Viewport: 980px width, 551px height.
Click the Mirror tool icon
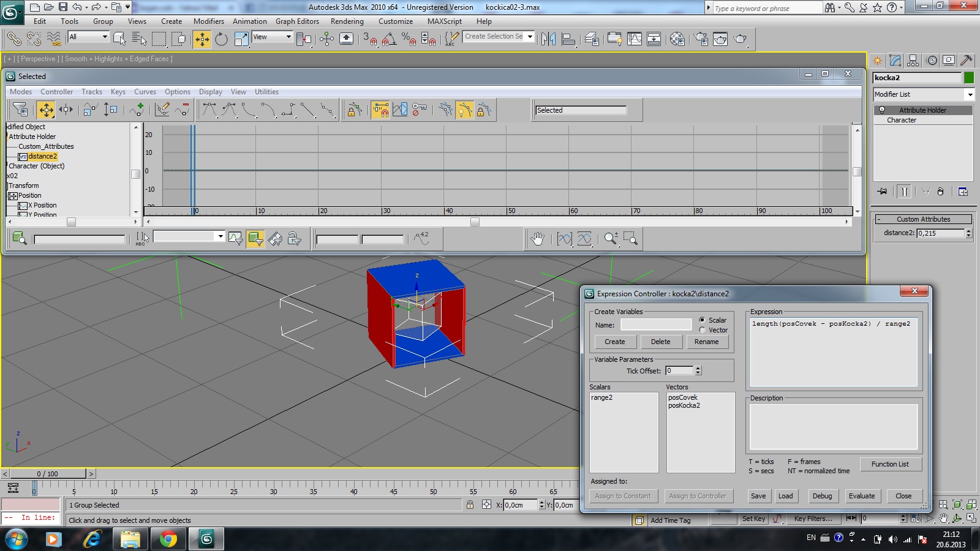coord(548,39)
